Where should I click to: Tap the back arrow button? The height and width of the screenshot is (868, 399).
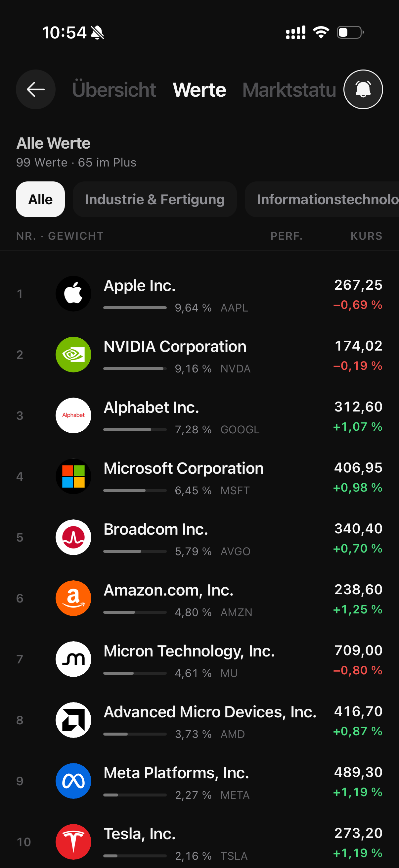[36, 89]
